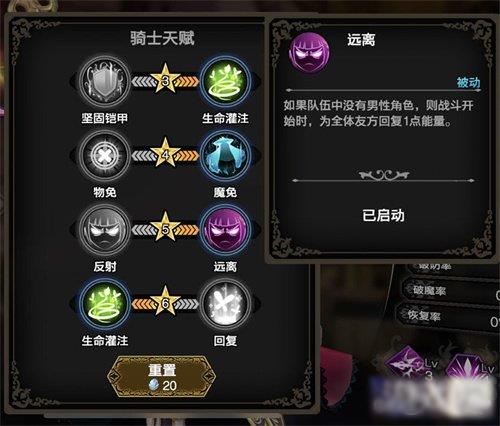Screen dimensions: 500x426
Task: Toggle the star 6 talent switch
Action: pyautogui.click(x=165, y=302)
